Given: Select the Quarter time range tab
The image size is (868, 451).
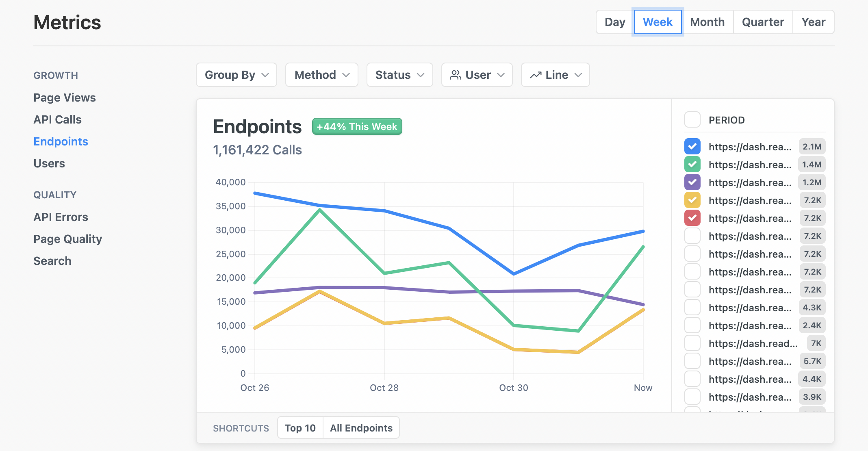Looking at the screenshot, I should 763,22.
